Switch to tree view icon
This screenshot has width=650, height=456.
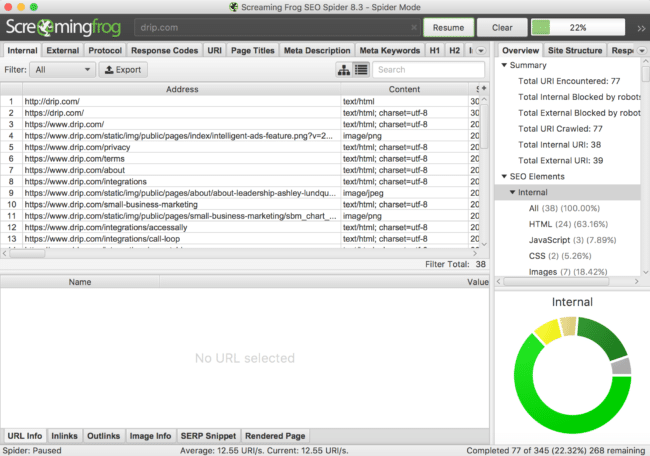[344, 70]
